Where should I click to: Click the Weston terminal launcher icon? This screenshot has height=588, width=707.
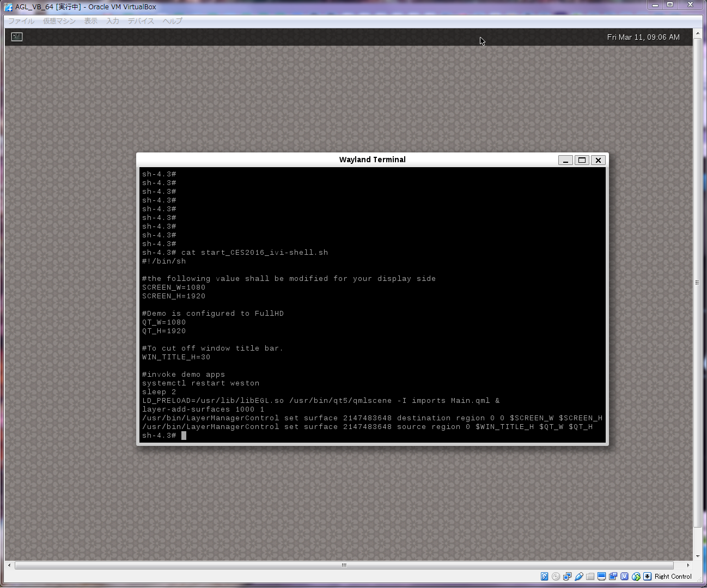pos(16,36)
